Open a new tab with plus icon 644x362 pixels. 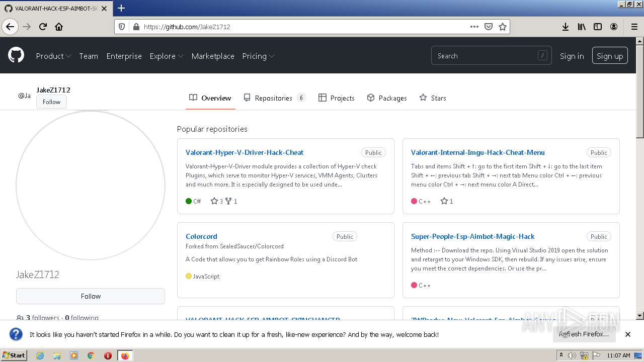(121, 8)
